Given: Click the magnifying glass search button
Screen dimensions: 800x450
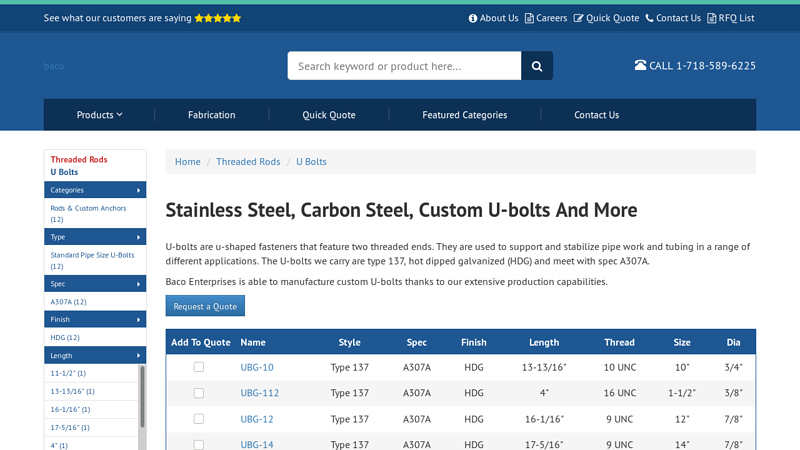Looking at the screenshot, I should 536,66.
